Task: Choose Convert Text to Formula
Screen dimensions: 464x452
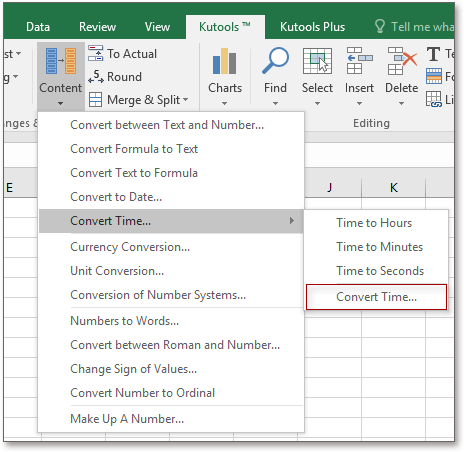Action: point(171,173)
